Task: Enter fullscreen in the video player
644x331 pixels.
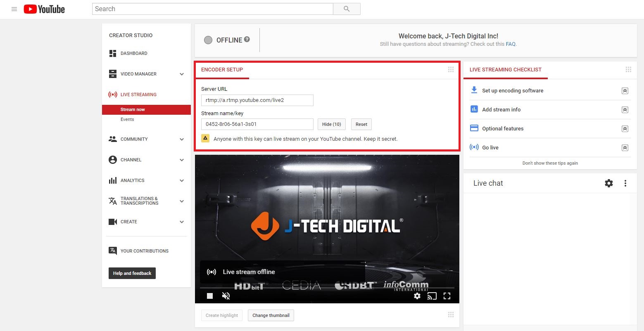Action: point(447,296)
